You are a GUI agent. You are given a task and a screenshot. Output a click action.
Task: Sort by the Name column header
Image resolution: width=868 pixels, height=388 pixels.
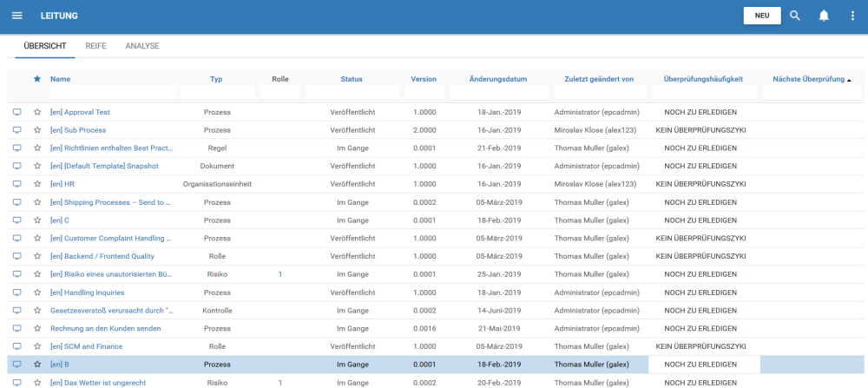61,79
